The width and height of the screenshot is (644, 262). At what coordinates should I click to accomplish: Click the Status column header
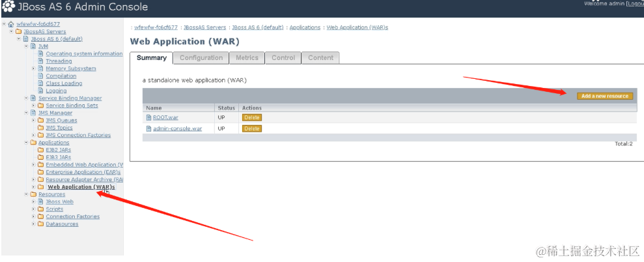click(x=227, y=108)
